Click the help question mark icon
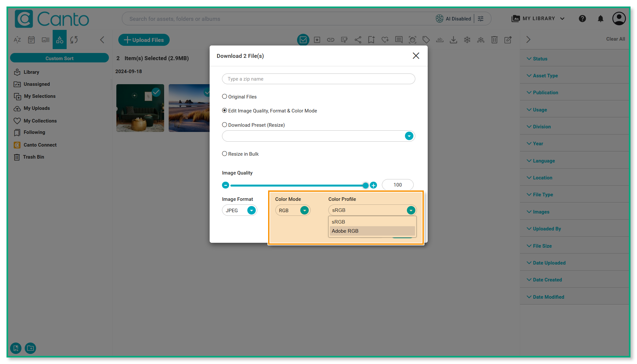The image size is (637, 364). tap(582, 19)
